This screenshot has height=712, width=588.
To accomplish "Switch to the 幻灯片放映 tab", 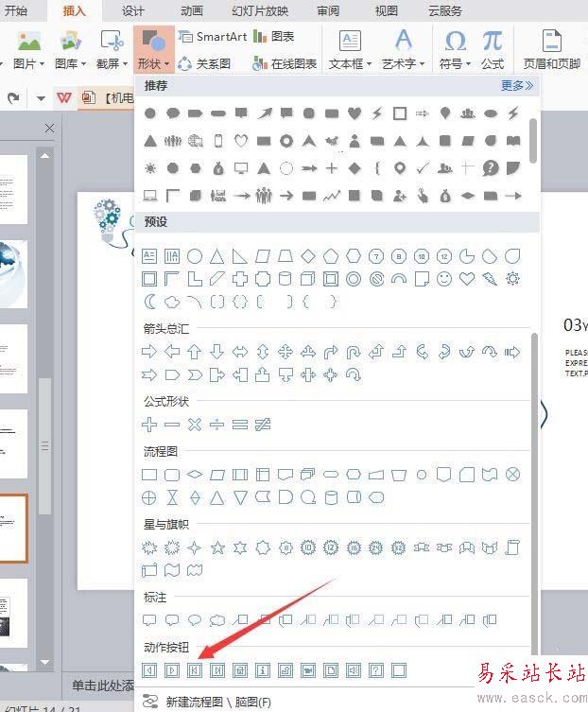I will click(260, 11).
